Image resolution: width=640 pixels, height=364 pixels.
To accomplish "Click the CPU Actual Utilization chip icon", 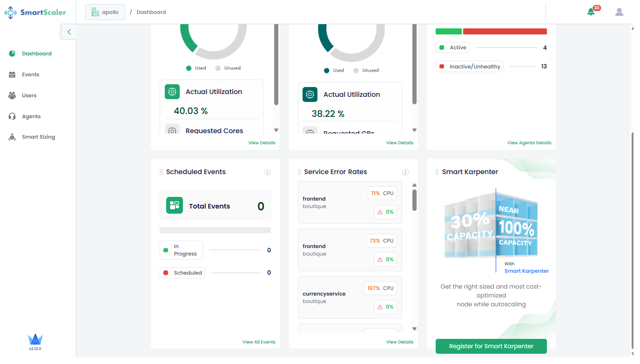I will (x=172, y=92).
